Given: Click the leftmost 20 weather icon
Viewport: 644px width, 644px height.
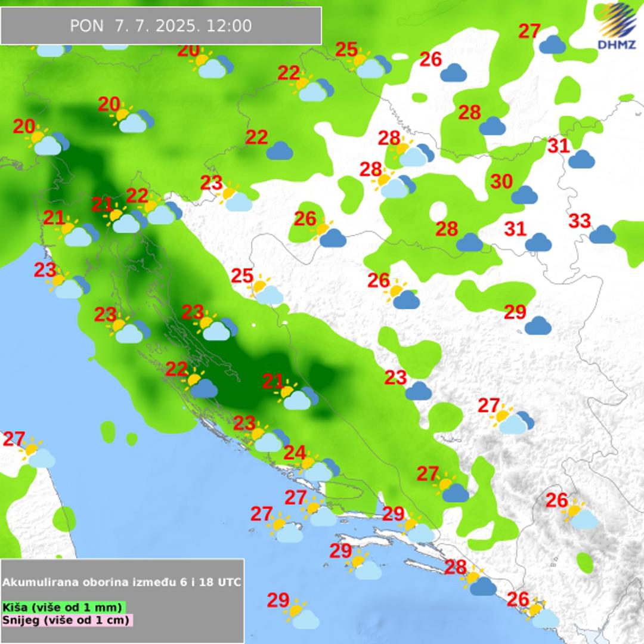Looking at the screenshot, I should 47,143.
